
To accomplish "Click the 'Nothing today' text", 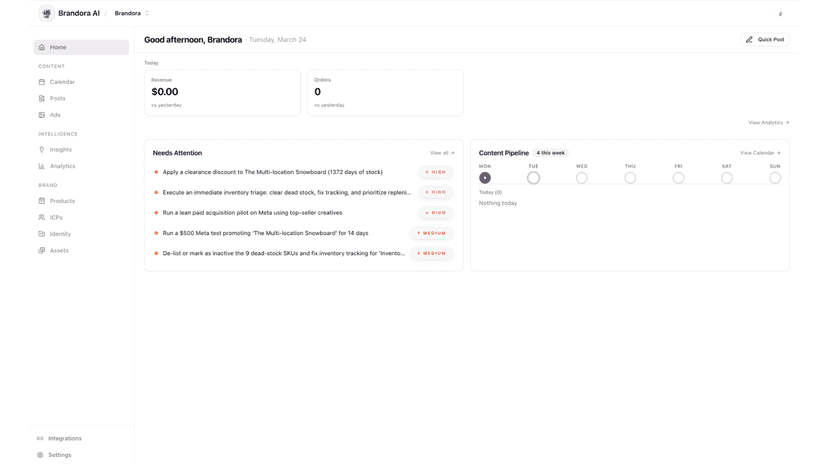I will [x=498, y=203].
